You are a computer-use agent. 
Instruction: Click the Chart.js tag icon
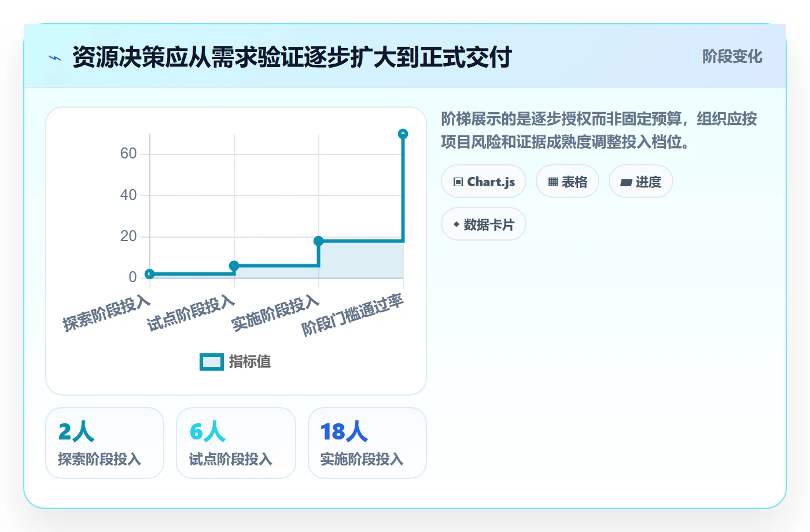pos(458,182)
